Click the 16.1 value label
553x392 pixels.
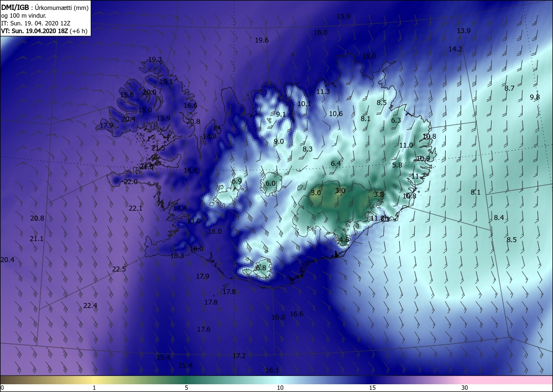click(272, 370)
